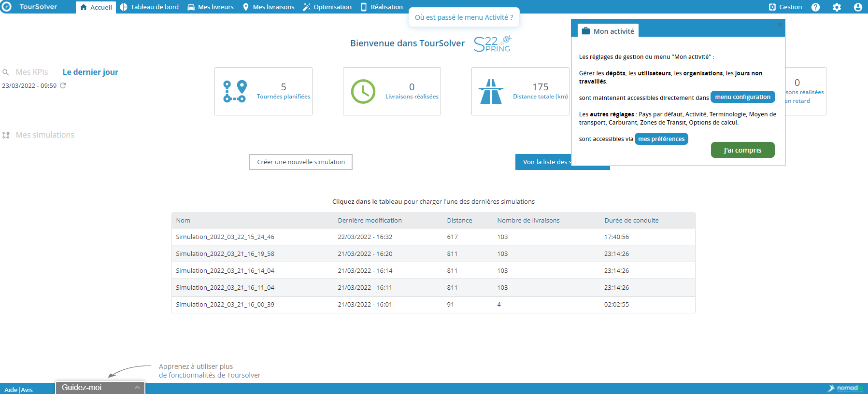Open the user account icon
The height and width of the screenshot is (394, 868).
pos(858,7)
